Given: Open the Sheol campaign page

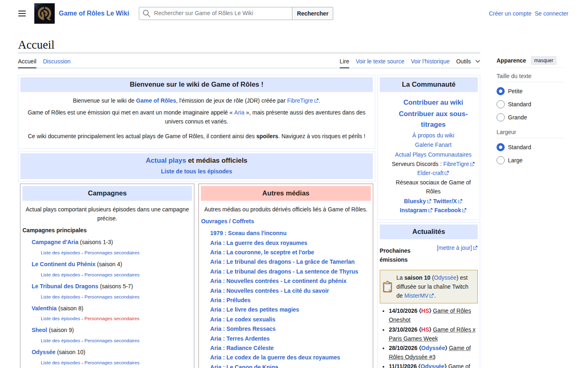Looking at the screenshot, I should point(39,330).
